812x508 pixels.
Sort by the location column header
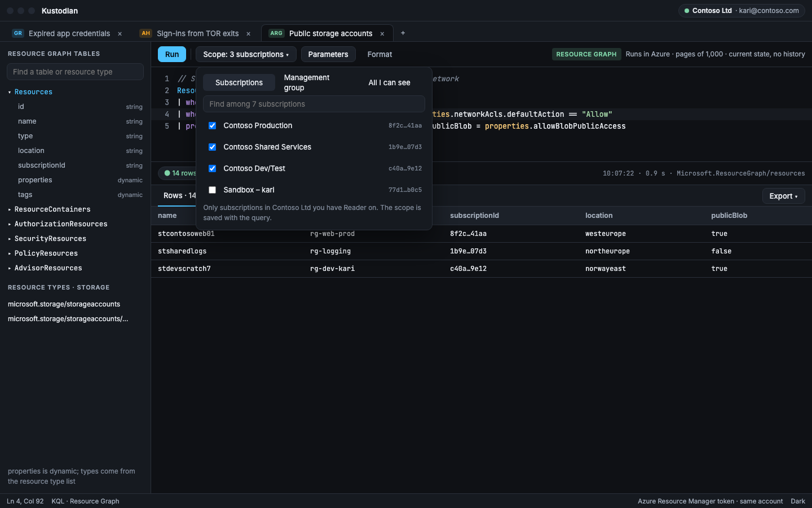click(599, 216)
